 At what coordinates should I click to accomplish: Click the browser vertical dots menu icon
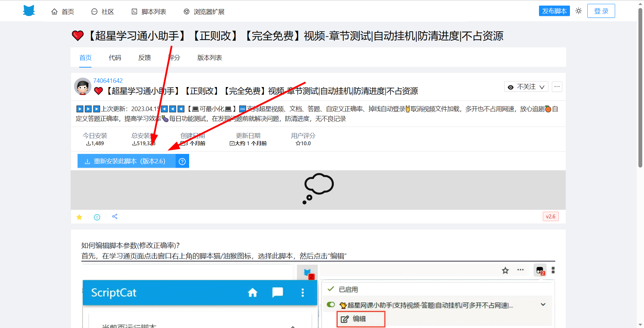click(553, 270)
